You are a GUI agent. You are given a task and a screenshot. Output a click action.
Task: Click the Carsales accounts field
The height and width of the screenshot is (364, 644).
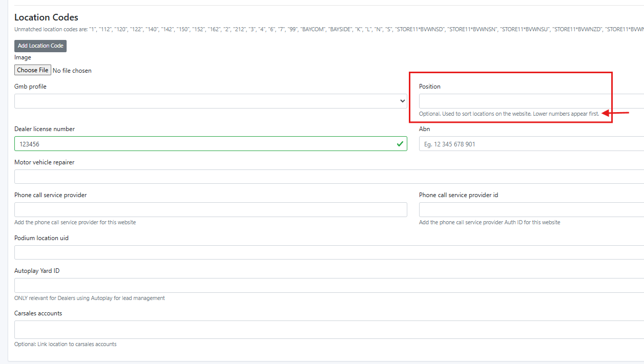(x=329, y=330)
